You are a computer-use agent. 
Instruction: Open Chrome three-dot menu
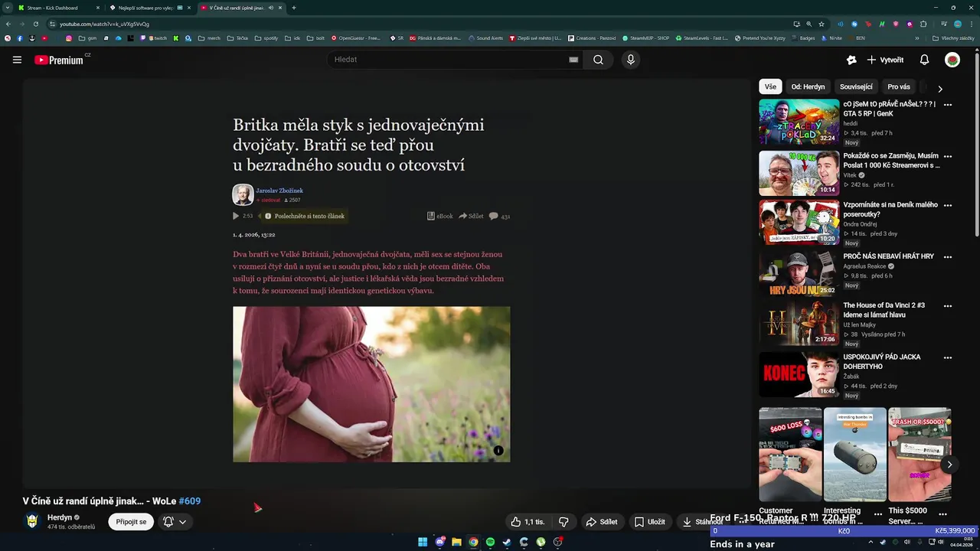click(x=970, y=24)
